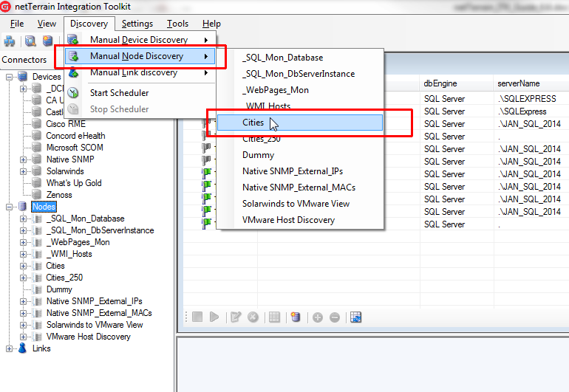Click the plus add icon in bottom toolbar
This screenshot has height=392, width=569.
click(318, 317)
